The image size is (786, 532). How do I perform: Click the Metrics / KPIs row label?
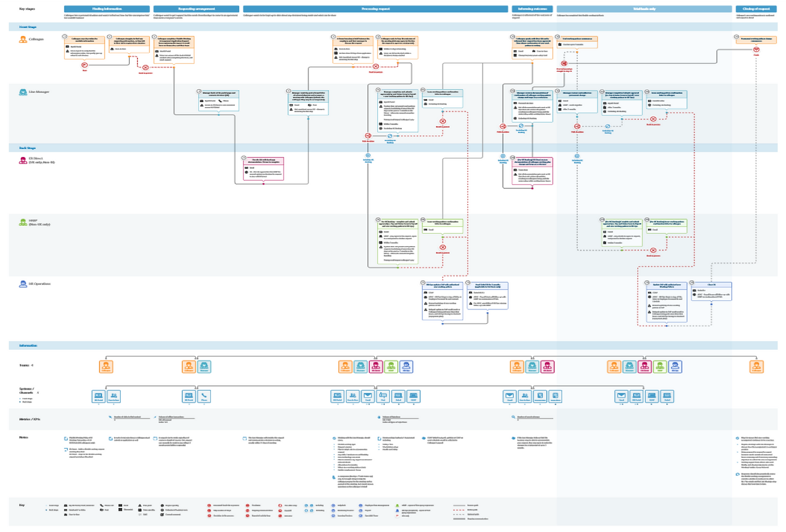pyautogui.click(x=30, y=419)
